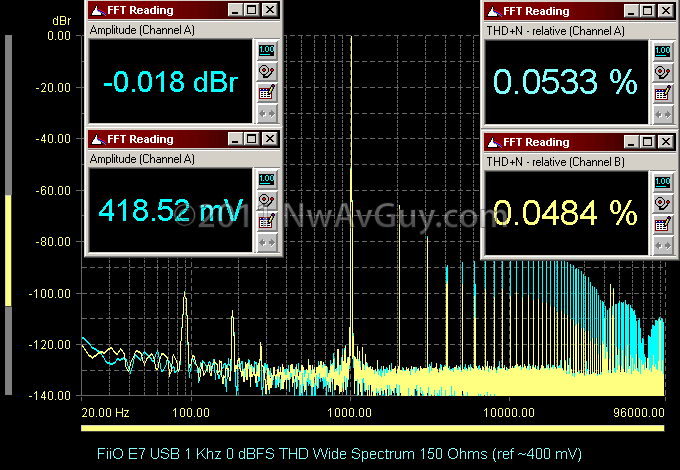680x470 pixels.
Task: Click the THD+N - relative (Channel B) label
Action: (x=556, y=162)
